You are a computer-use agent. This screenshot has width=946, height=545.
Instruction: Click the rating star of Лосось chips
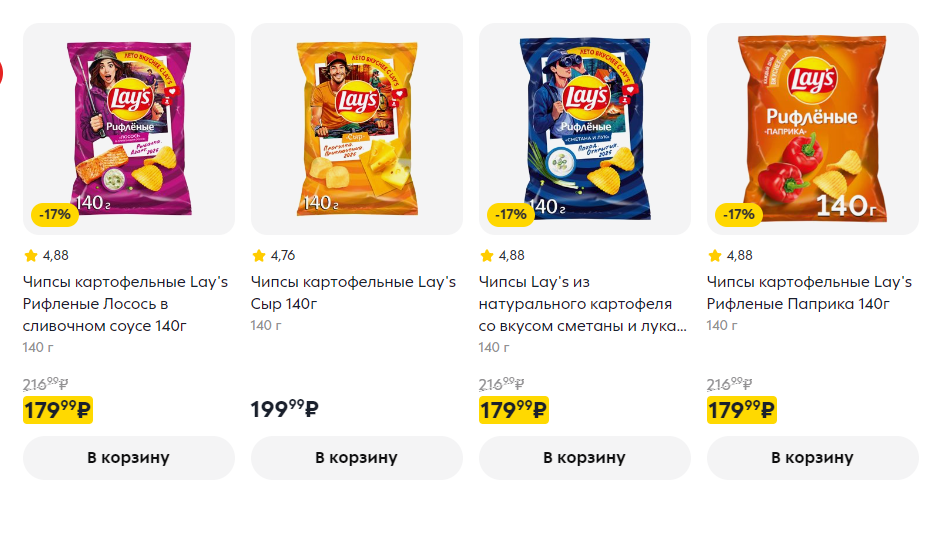click(x=31, y=256)
